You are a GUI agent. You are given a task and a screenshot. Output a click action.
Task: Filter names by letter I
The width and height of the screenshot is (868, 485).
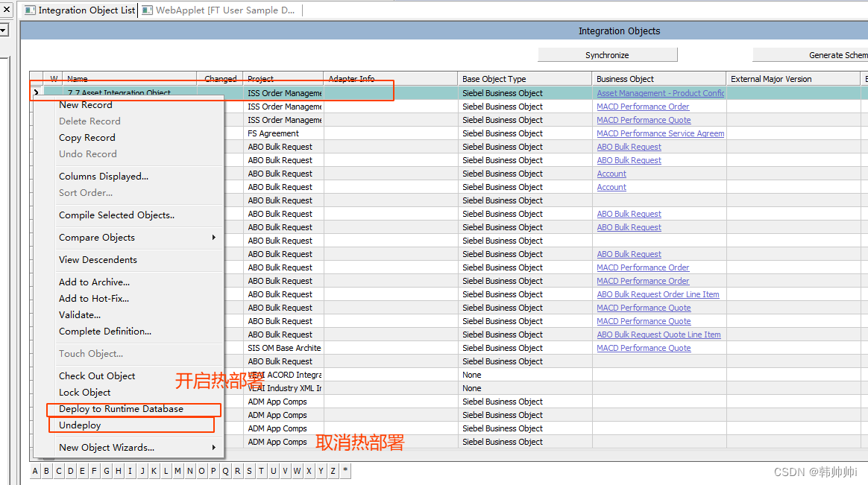click(x=130, y=471)
